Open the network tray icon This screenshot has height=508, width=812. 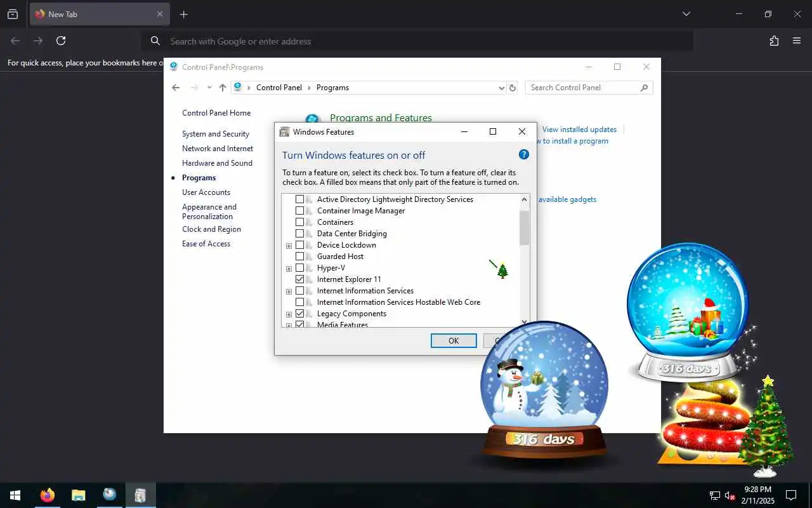click(715, 495)
